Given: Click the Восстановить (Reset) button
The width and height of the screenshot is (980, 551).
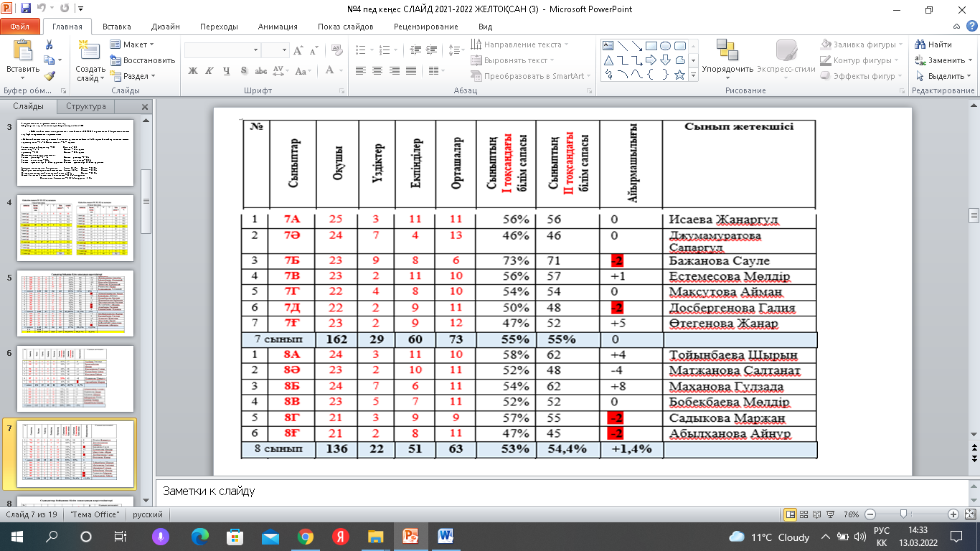Looking at the screenshot, I should 143,60.
